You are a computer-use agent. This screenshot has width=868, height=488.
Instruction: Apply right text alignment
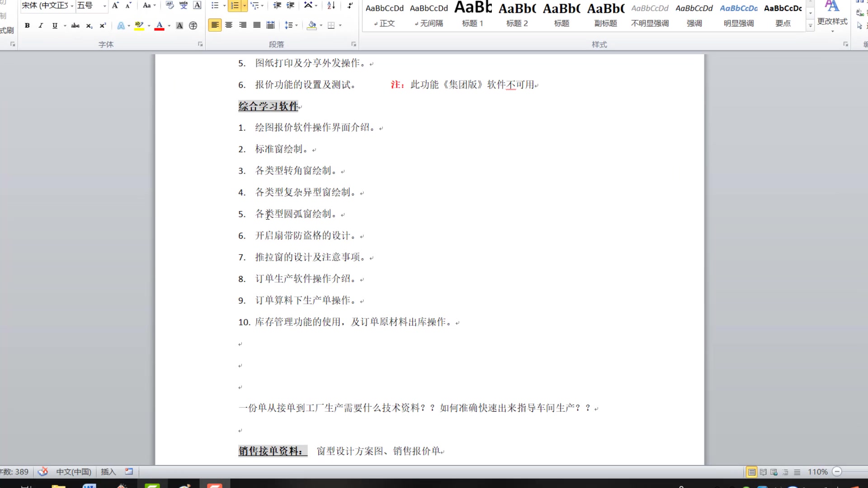tap(243, 25)
